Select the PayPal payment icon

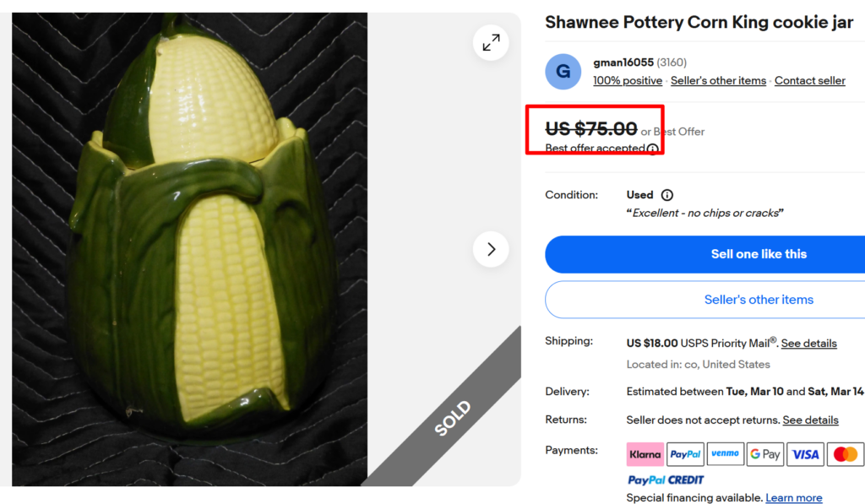tap(685, 454)
